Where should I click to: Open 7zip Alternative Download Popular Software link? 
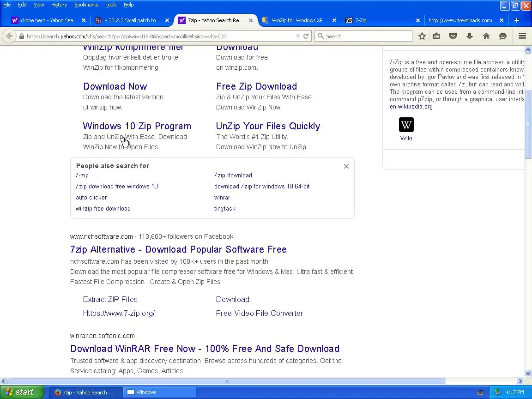pyautogui.click(x=178, y=249)
